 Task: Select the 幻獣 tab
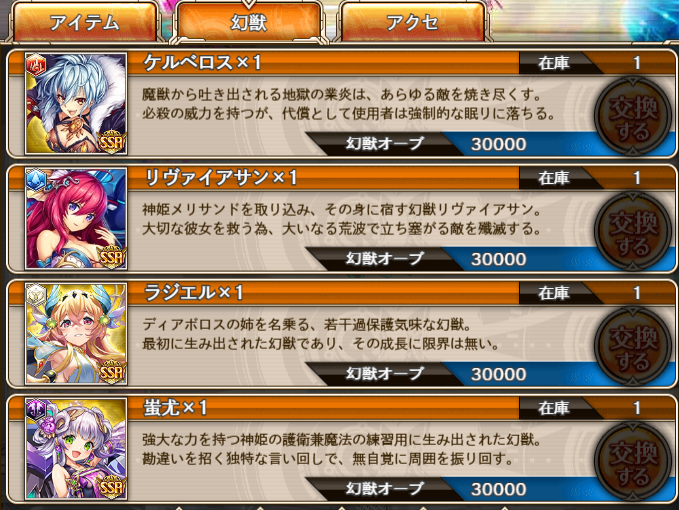click(249, 22)
